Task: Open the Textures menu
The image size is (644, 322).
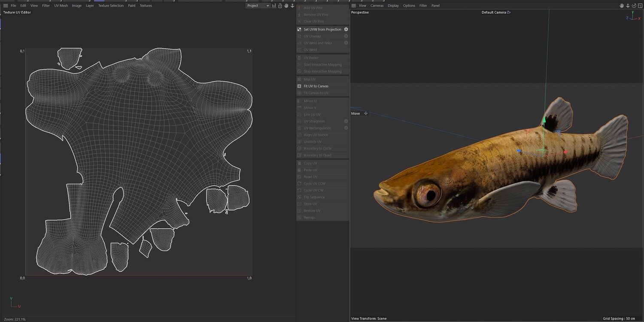Action: pyautogui.click(x=146, y=6)
